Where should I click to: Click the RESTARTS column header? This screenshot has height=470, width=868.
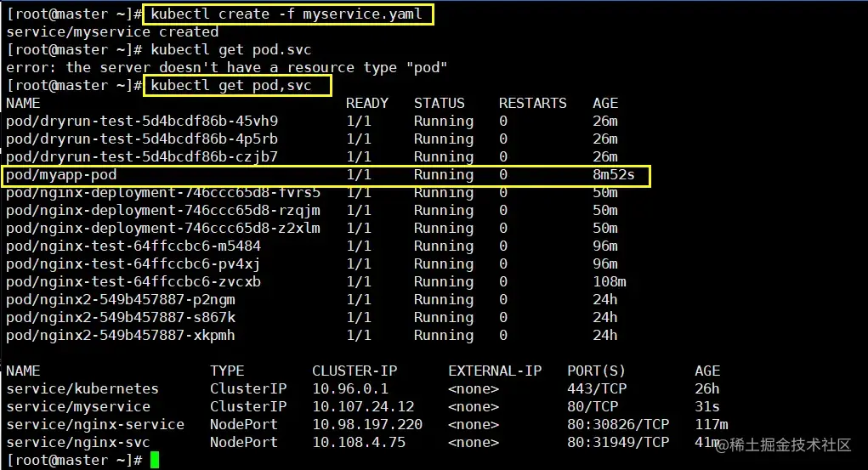click(532, 103)
